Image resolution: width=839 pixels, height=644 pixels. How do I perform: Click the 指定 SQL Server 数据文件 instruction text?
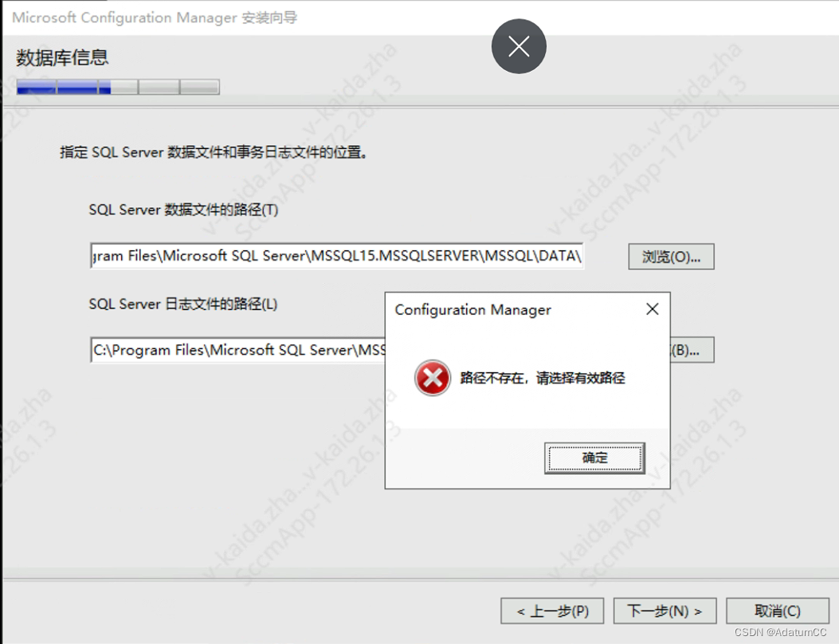tap(214, 152)
